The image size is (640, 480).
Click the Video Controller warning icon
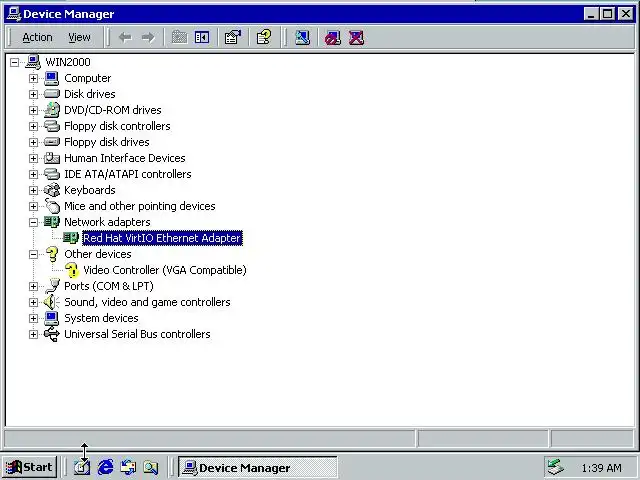coord(71,270)
